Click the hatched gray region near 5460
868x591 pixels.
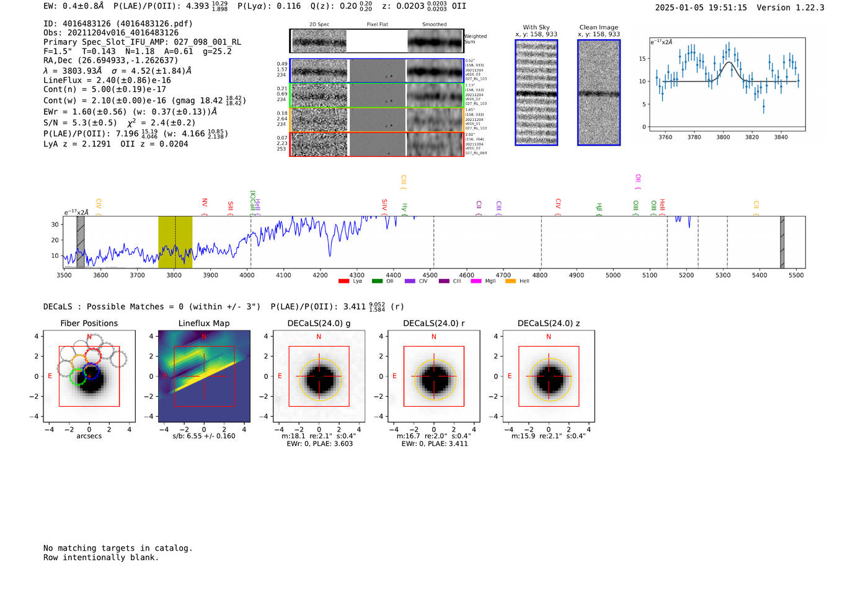pyautogui.click(x=782, y=242)
